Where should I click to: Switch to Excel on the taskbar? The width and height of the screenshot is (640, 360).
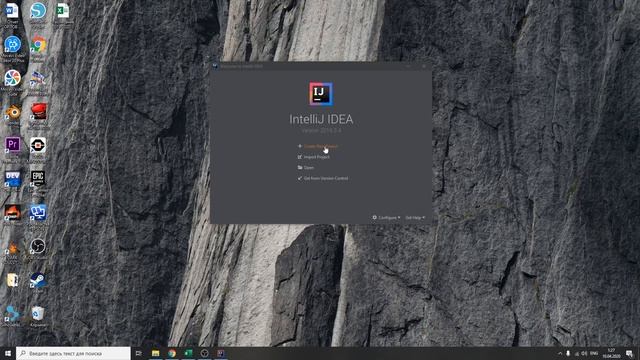pyautogui.click(x=188, y=353)
